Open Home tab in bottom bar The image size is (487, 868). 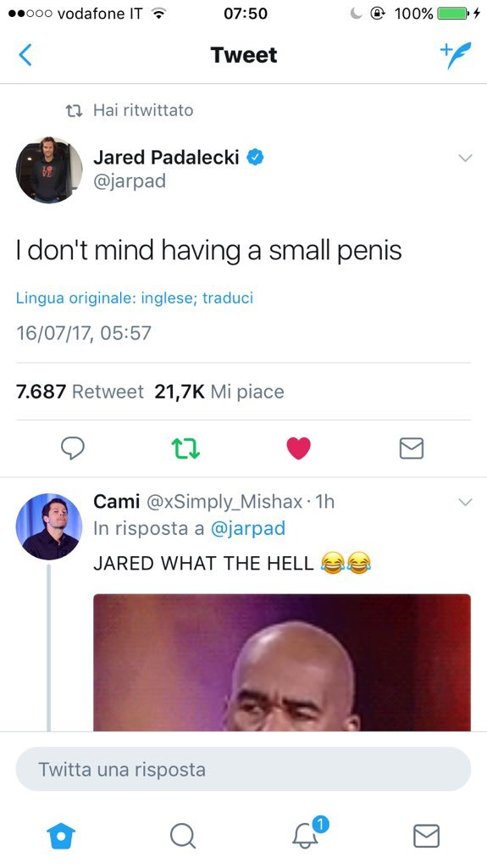[61, 835]
